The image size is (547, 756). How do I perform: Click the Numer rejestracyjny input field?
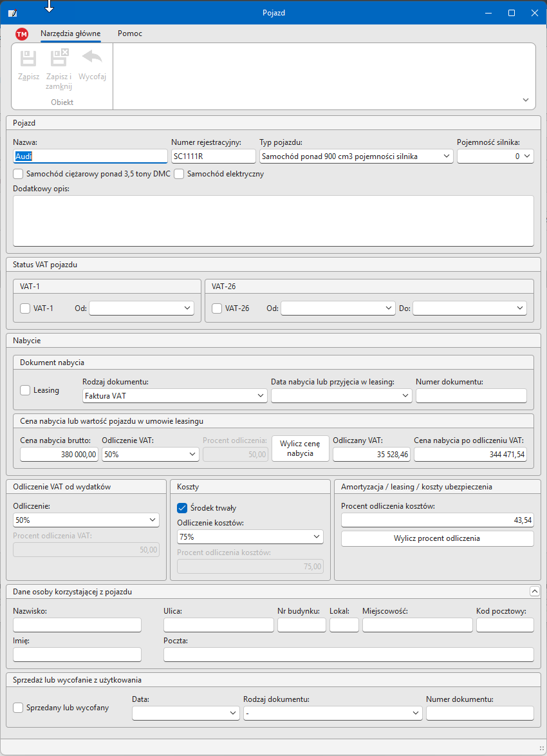point(213,156)
